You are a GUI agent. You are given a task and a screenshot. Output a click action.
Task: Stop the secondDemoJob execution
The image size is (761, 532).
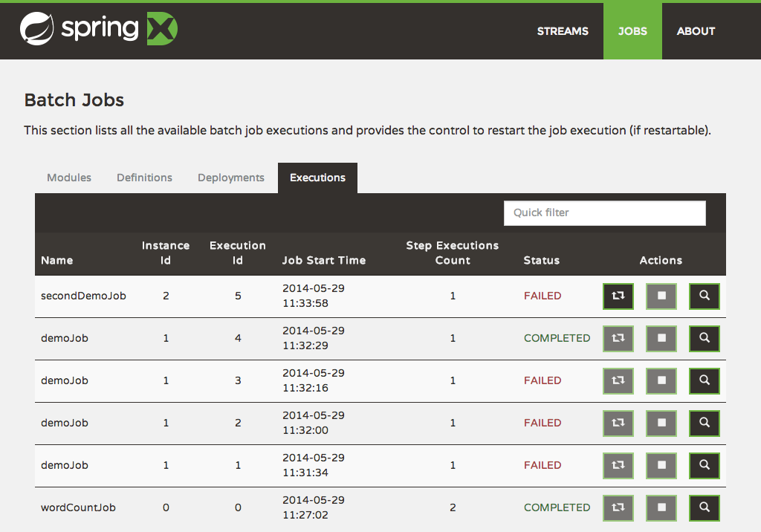661,296
